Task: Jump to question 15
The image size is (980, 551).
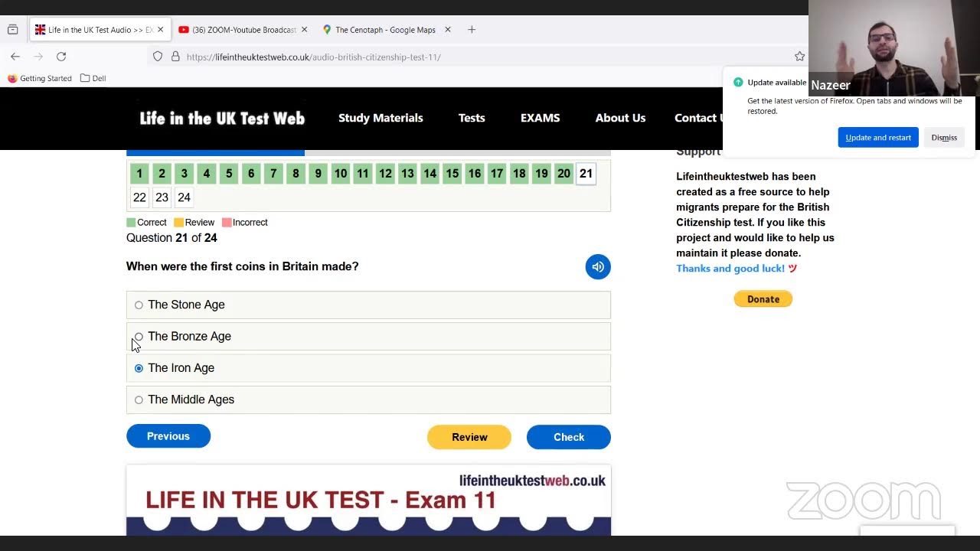Action: (452, 174)
